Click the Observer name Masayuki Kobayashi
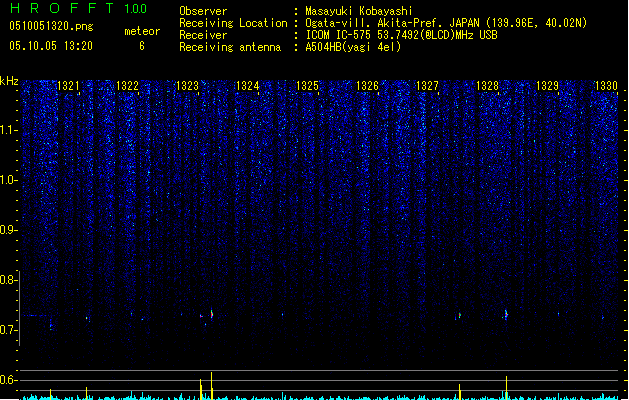This screenshot has width=629, height=400. pos(359,11)
